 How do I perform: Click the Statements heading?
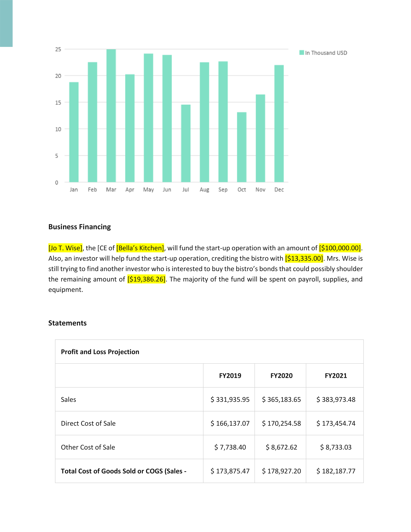67,323
